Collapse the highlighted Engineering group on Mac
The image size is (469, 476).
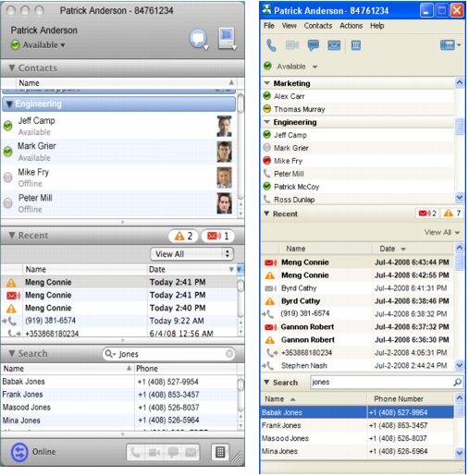tap(9, 104)
